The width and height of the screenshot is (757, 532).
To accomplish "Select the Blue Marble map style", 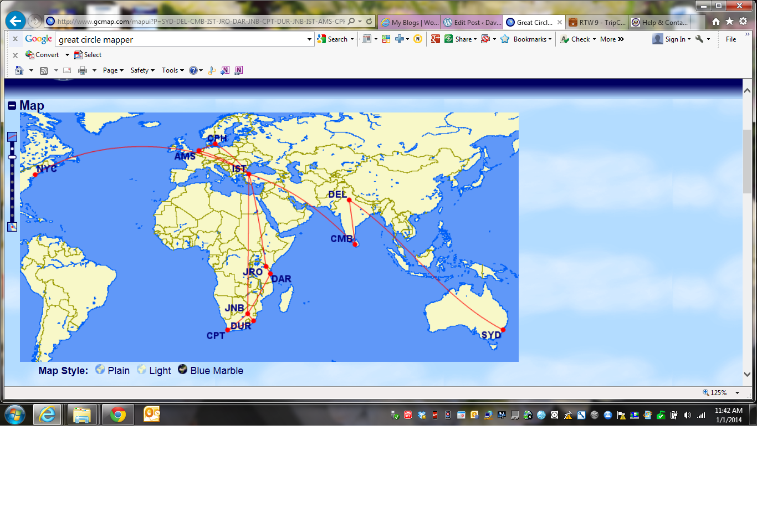I will pos(183,370).
